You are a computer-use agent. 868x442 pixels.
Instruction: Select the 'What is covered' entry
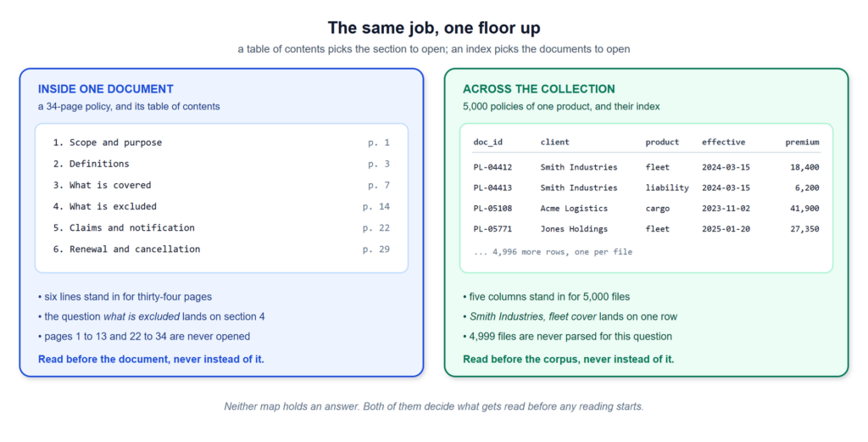pos(221,185)
